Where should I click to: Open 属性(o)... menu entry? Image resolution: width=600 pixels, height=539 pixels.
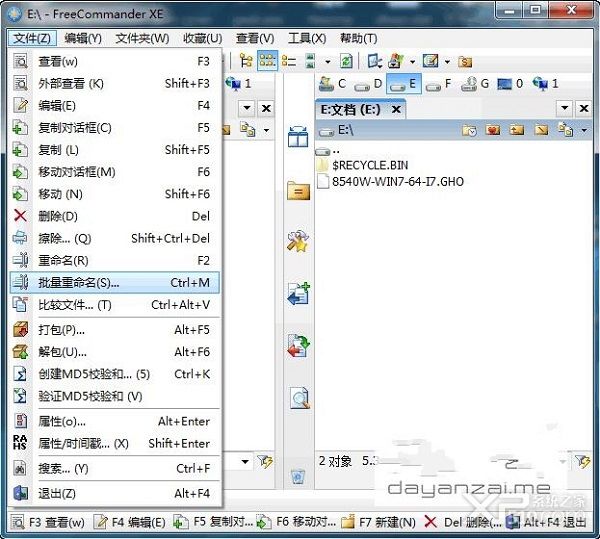[115, 422]
